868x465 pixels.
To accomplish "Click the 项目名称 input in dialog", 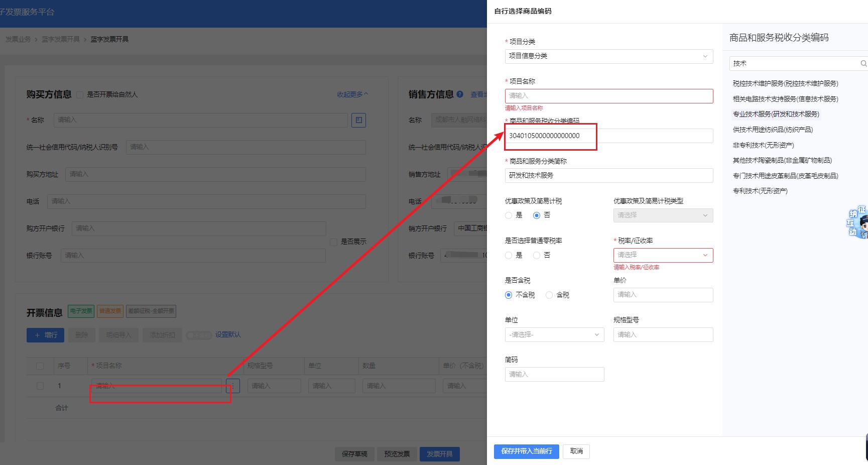I will (x=609, y=96).
